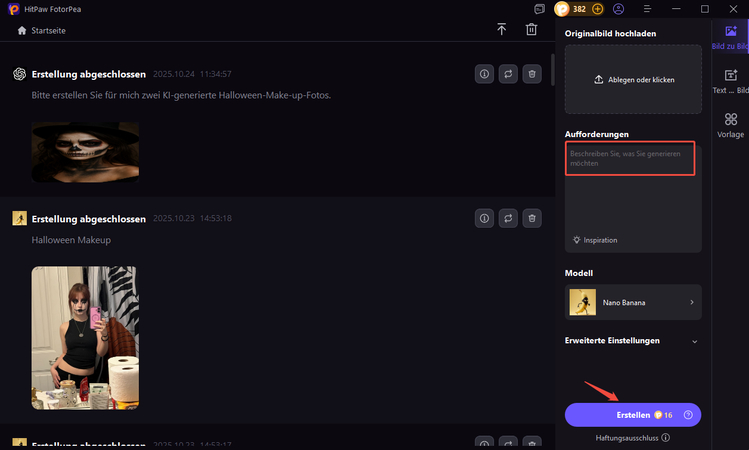Delete the 11:34:57 creation entry
The image size is (749, 450).
(533, 74)
